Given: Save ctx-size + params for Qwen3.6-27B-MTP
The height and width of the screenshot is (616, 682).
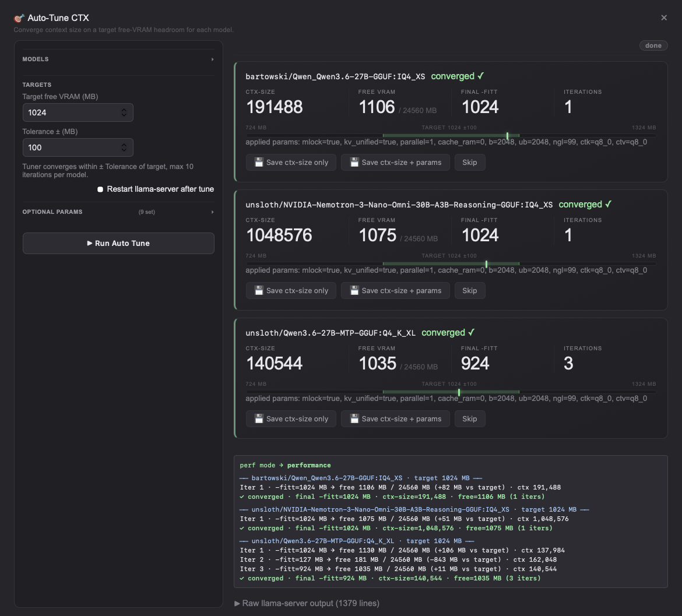Looking at the screenshot, I should (395, 418).
